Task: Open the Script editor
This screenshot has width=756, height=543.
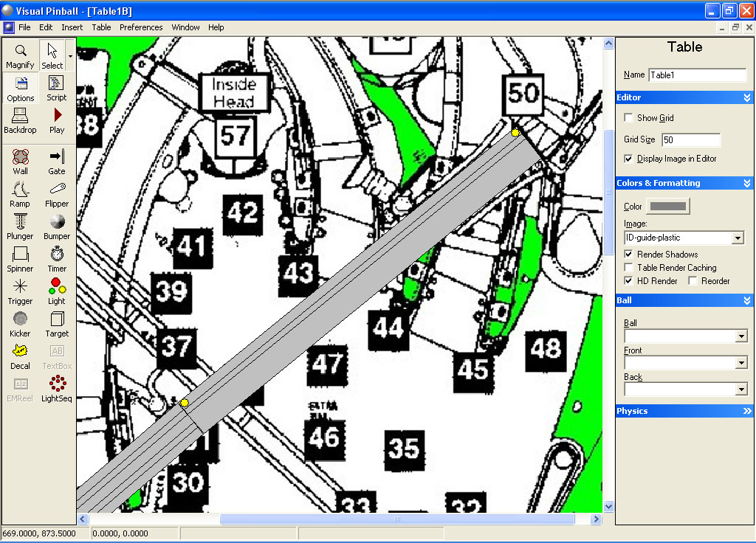Action: 57,87
